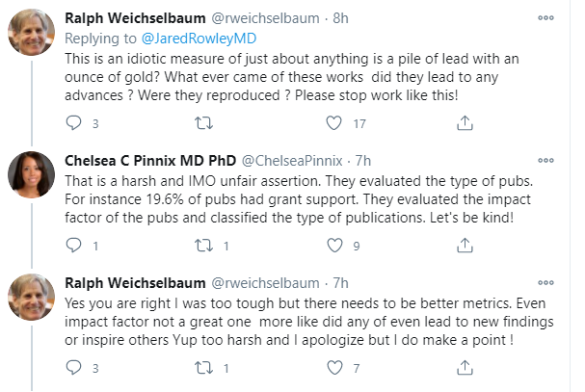
Task: Share Ralph's first tweet
Action: pos(463,122)
